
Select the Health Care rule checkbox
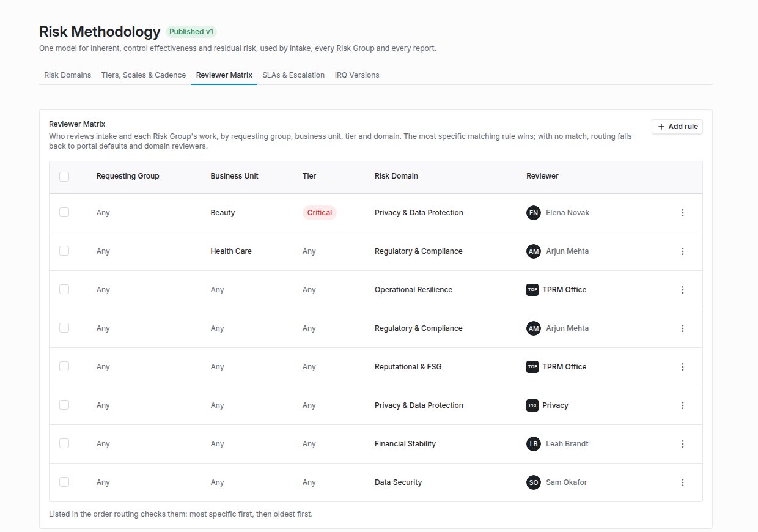(64, 251)
